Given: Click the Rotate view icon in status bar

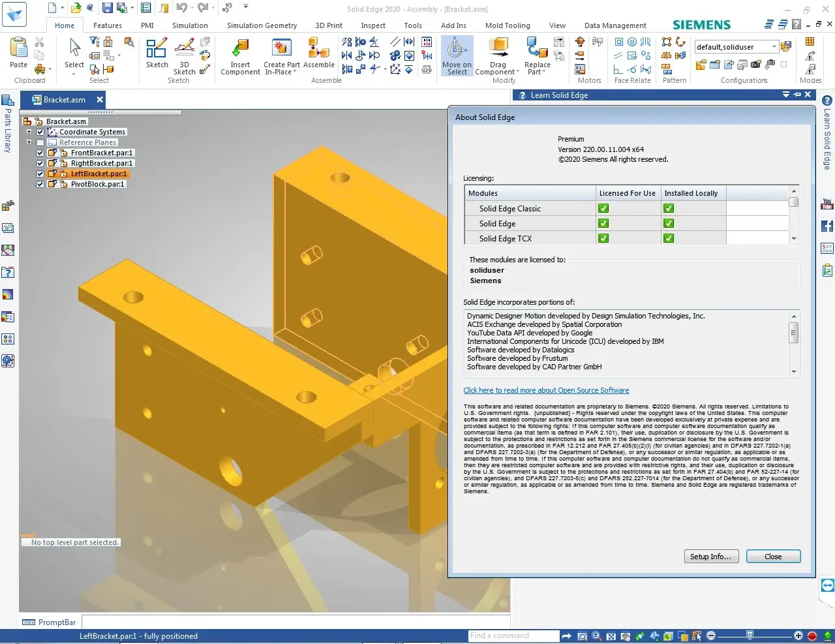Looking at the screenshot, I should 640,636.
